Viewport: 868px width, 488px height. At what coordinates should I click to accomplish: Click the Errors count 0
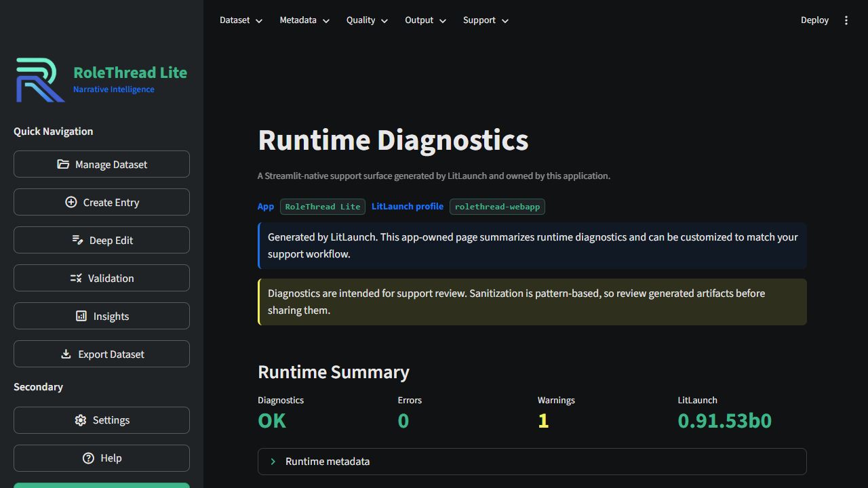click(403, 421)
